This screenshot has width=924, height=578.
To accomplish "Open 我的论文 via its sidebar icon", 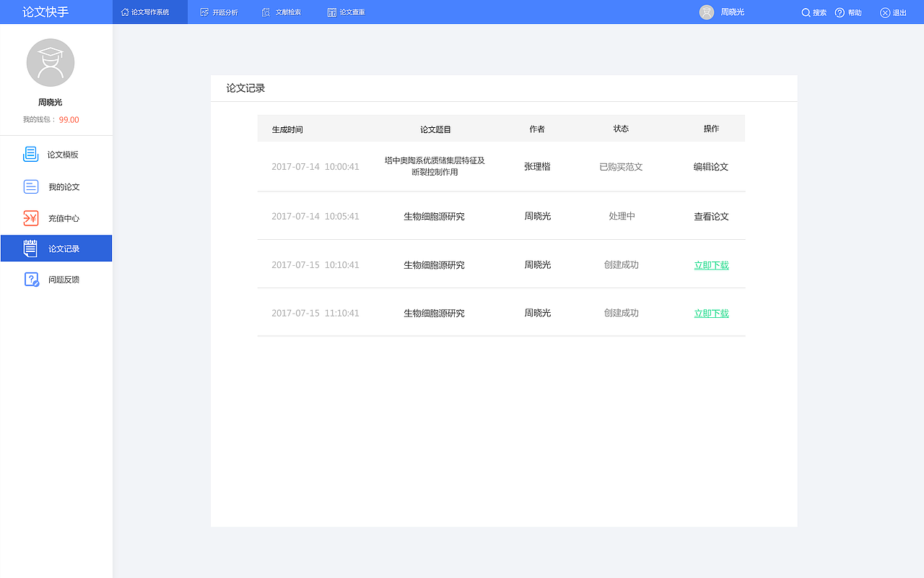I will [x=30, y=186].
